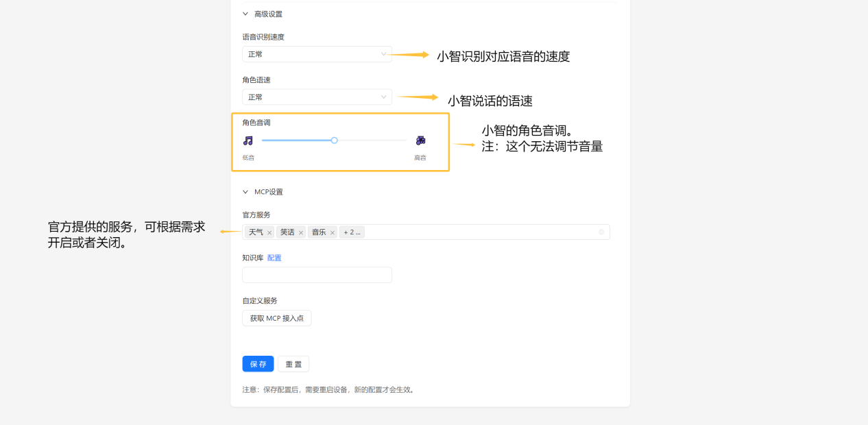Viewport: 868px width, 425px height.
Task: Click the 高音 music note icon
Action: point(420,140)
